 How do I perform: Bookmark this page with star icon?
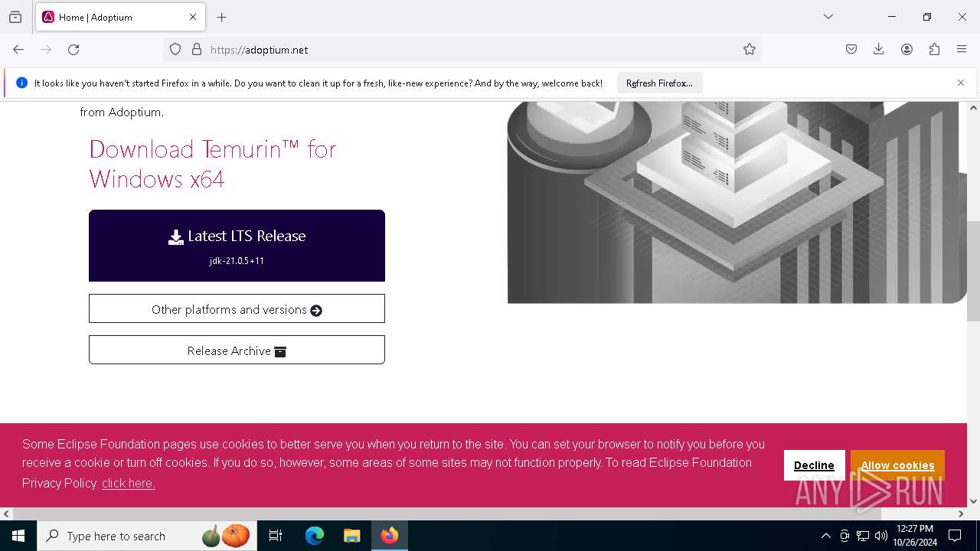pos(750,50)
